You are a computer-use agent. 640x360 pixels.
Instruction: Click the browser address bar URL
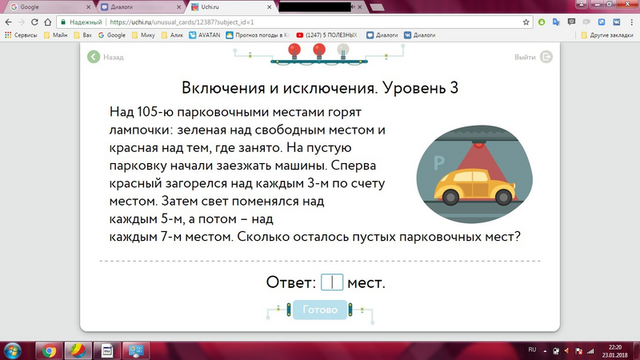pyautogui.click(x=182, y=22)
